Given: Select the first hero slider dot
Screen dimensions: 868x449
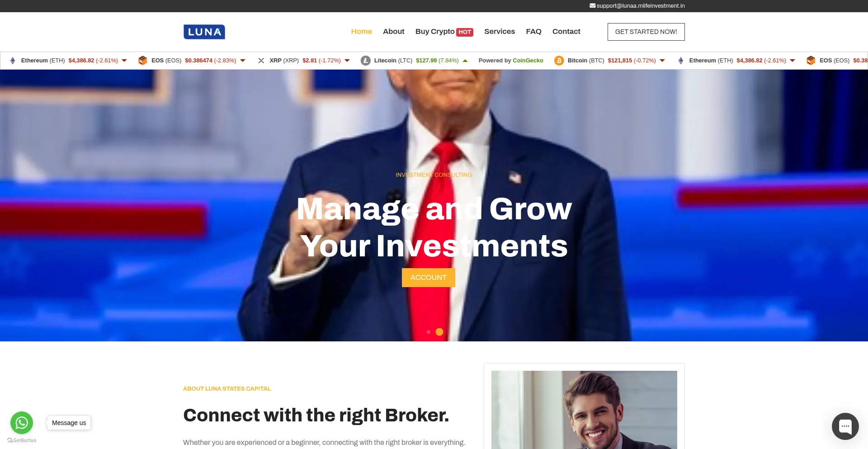Looking at the screenshot, I should [429, 332].
